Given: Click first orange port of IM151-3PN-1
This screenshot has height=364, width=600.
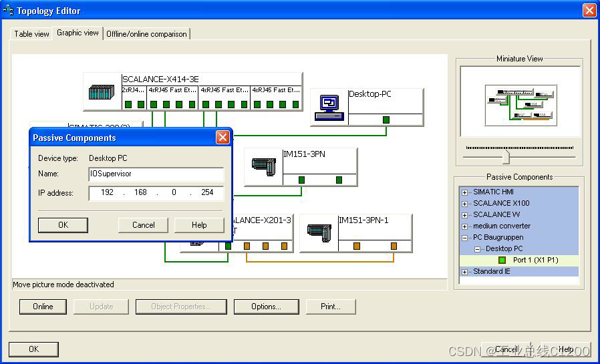Looking at the screenshot, I should click(357, 246).
